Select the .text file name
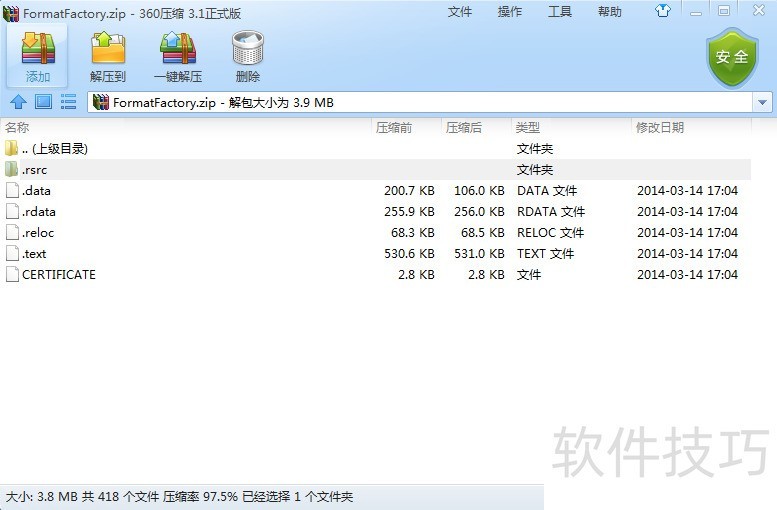Image resolution: width=777 pixels, height=510 pixels. pyautogui.click(x=34, y=254)
